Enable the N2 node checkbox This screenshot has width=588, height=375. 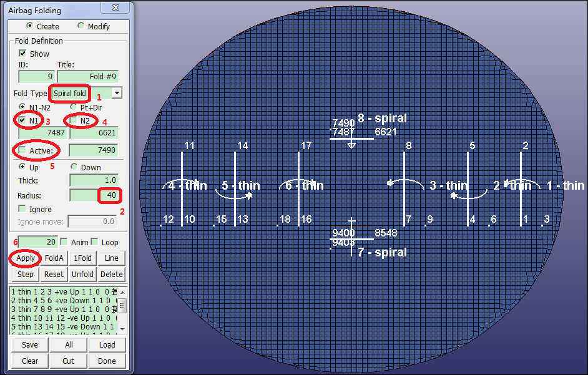click(74, 120)
